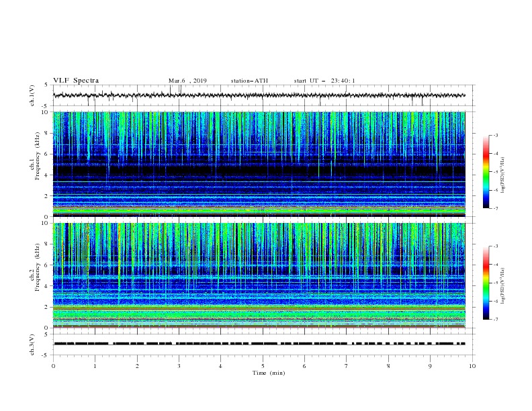Click the "VLF Spectra" title text
The image size is (532, 411).
(76, 81)
